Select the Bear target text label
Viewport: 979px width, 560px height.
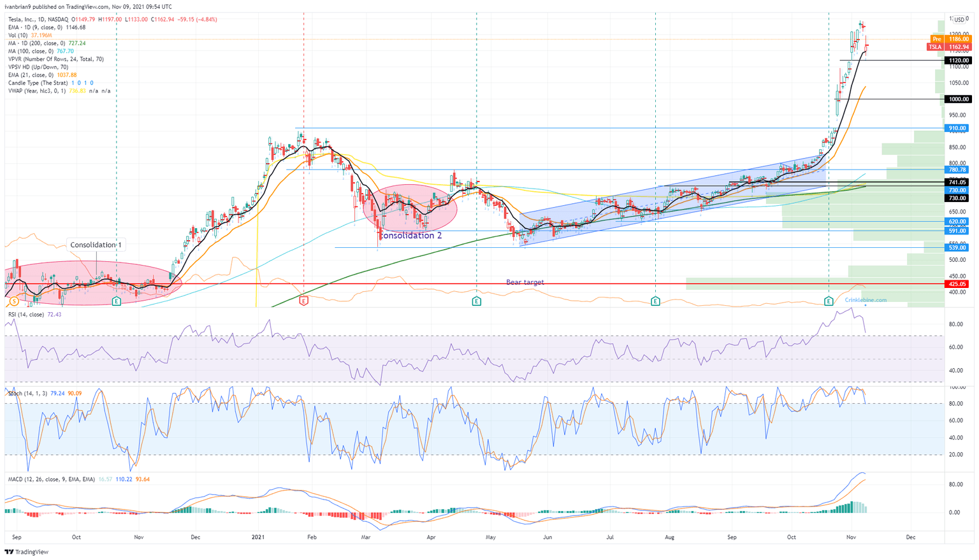(x=525, y=282)
